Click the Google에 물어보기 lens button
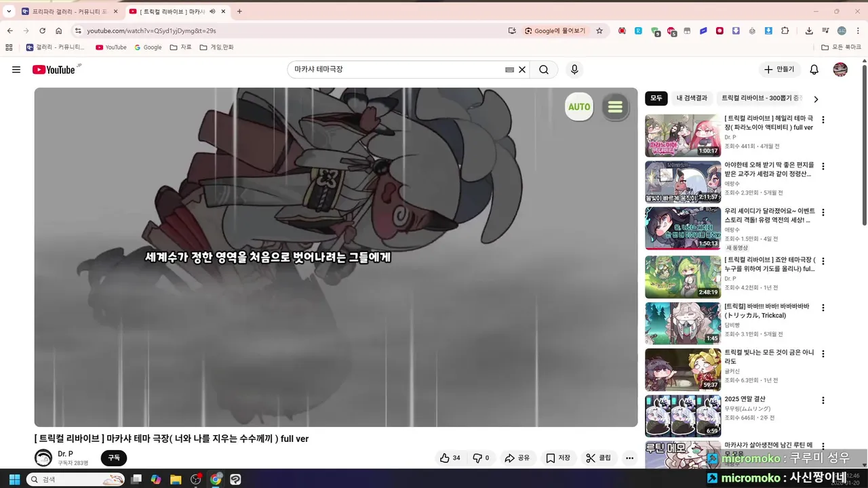 tap(555, 30)
